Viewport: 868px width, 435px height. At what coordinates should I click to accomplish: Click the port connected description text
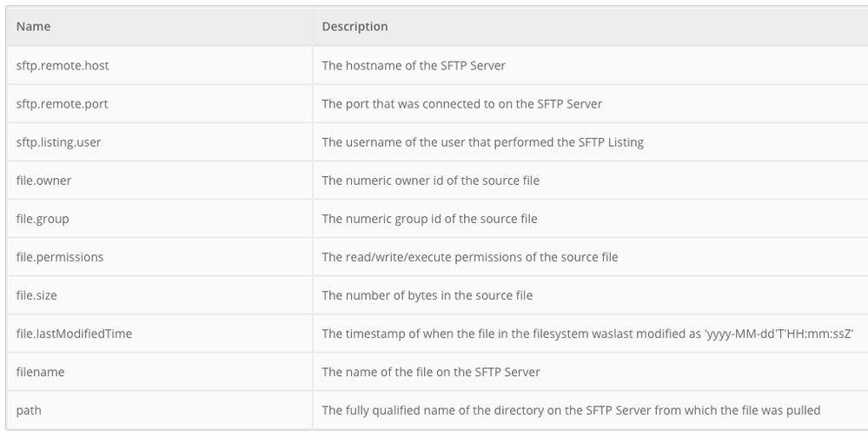click(x=461, y=103)
